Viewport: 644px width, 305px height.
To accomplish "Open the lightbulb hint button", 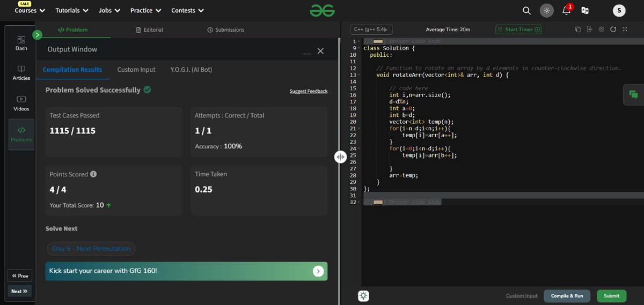I will [364, 295].
